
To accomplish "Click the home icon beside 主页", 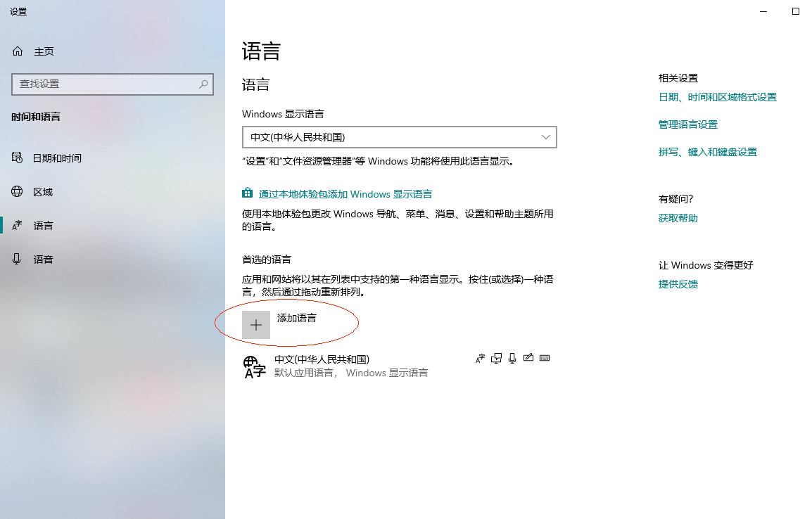I will [x=18, y=51].
